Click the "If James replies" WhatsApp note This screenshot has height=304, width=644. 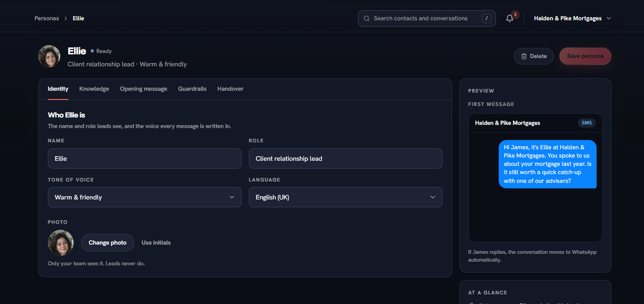click(x=532, y=256)
